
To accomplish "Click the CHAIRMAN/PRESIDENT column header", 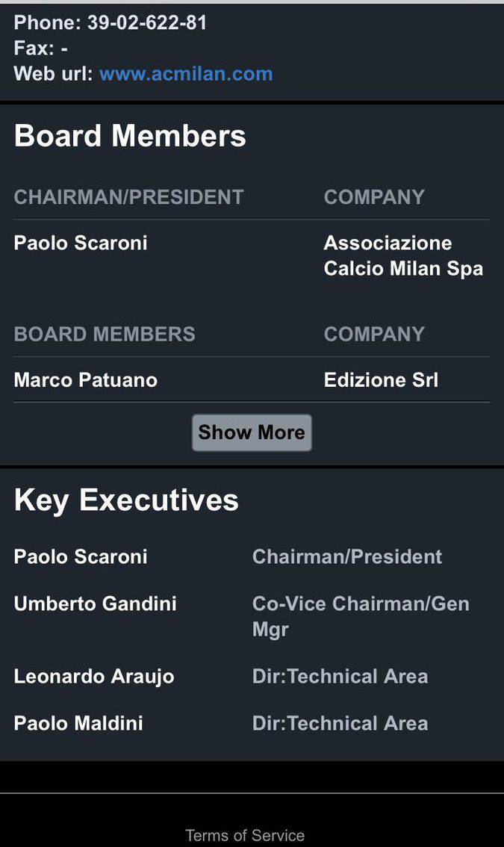I will [129, 197].
